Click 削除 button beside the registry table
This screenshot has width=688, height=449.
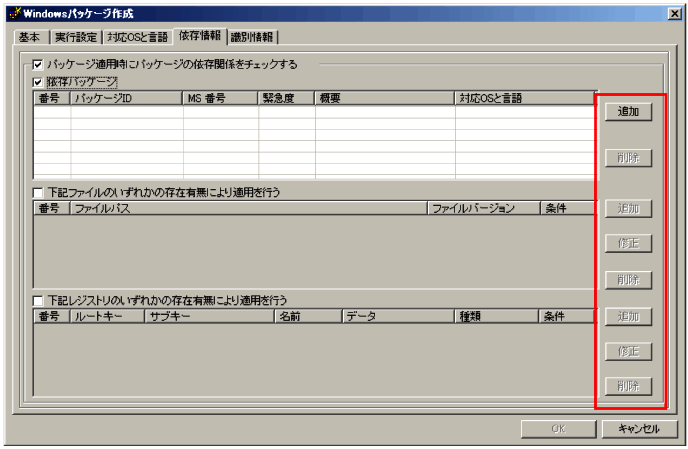[628, 386]
